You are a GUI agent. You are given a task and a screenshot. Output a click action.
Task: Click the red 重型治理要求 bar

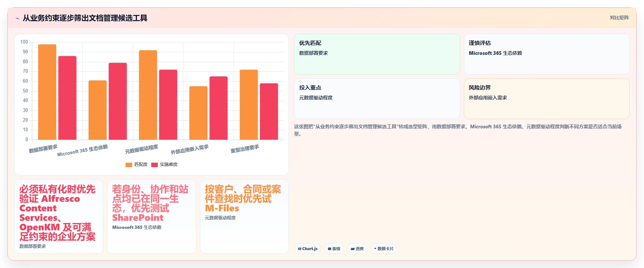[x=269, y=112]
